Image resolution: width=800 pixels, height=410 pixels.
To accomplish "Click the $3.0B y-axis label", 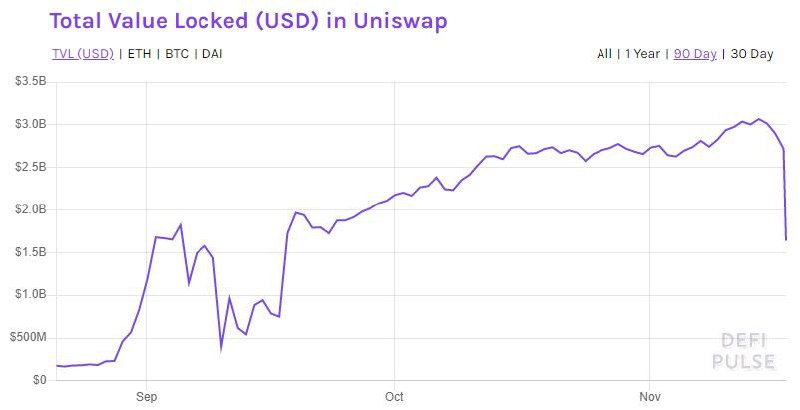I will pyautogui.click(x=30, y=125).
